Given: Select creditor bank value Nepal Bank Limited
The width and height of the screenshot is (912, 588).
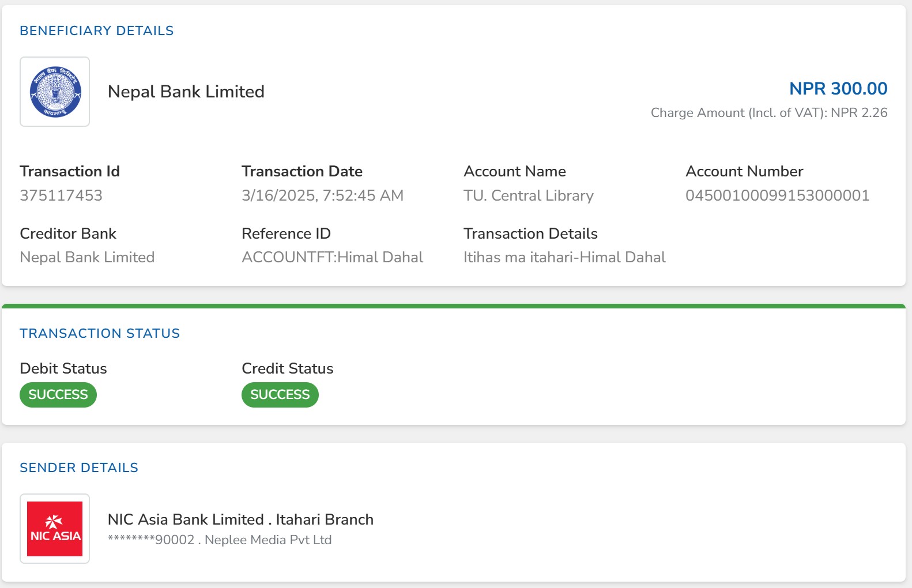Looking at the screenshot, I should (x=87, y=258).
